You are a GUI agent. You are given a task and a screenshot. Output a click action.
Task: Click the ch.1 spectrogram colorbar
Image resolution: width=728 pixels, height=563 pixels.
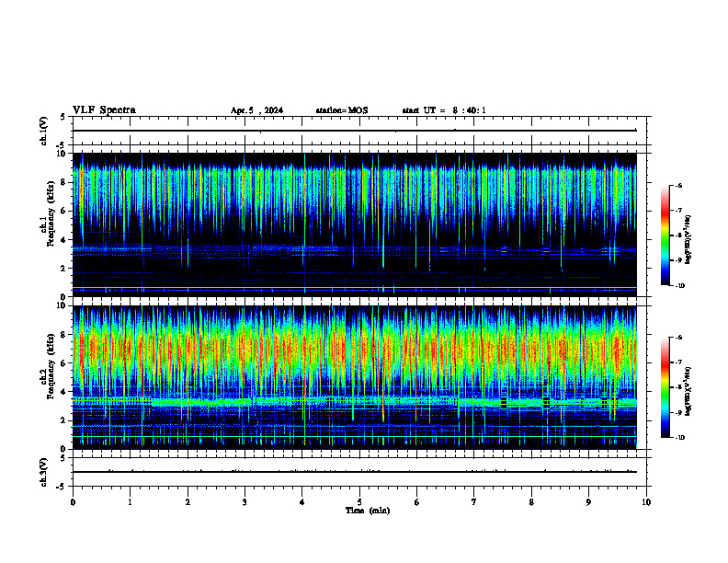[665, 236]
